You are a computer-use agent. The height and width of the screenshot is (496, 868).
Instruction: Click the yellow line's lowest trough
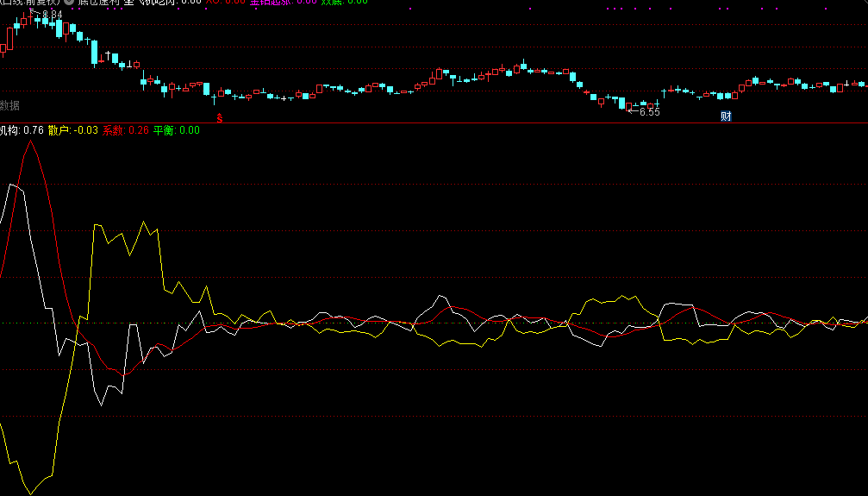pos(31,493)
